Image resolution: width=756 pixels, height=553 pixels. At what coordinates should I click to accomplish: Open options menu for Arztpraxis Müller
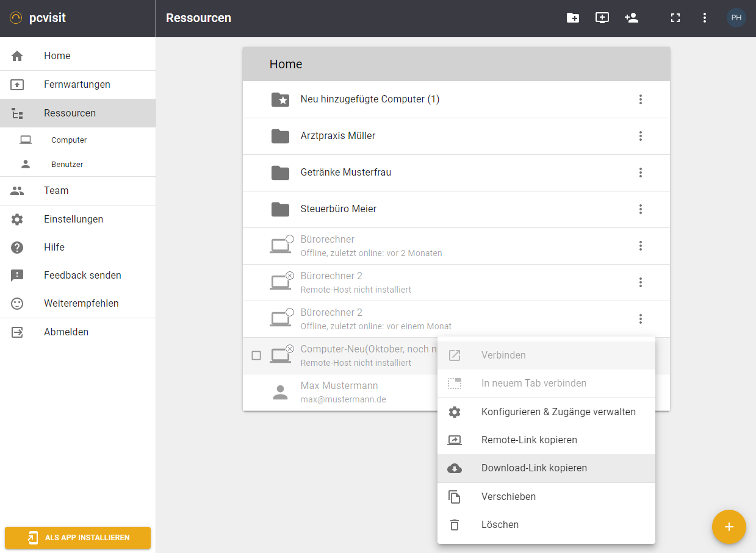pos(640,136)
